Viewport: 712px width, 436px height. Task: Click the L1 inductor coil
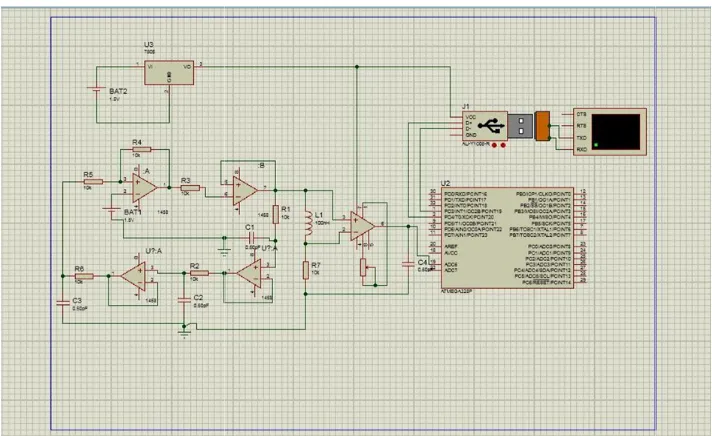click(308, 223)
